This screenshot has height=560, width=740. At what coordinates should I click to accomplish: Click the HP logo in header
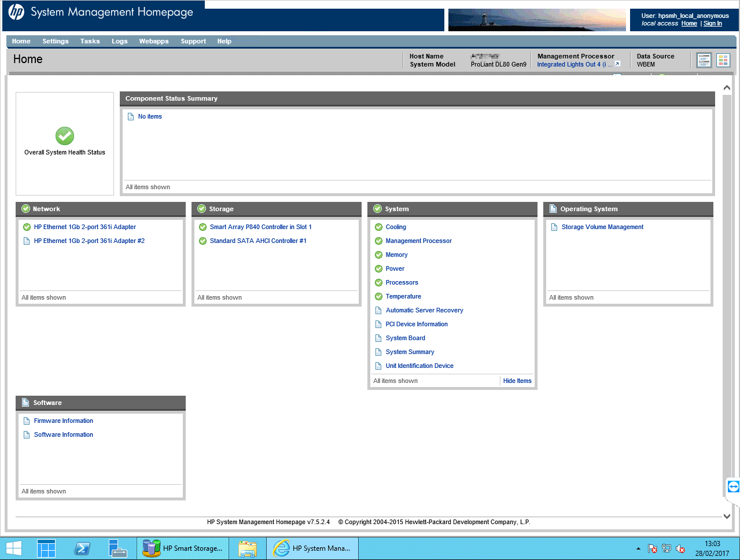point(16,12)
